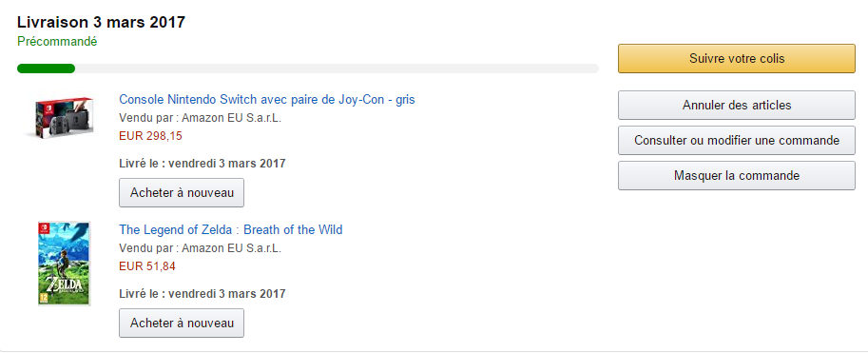Click the Zelda game cover thumbnail
Viewport: 868px width, 353px height.
click(64, 264)
